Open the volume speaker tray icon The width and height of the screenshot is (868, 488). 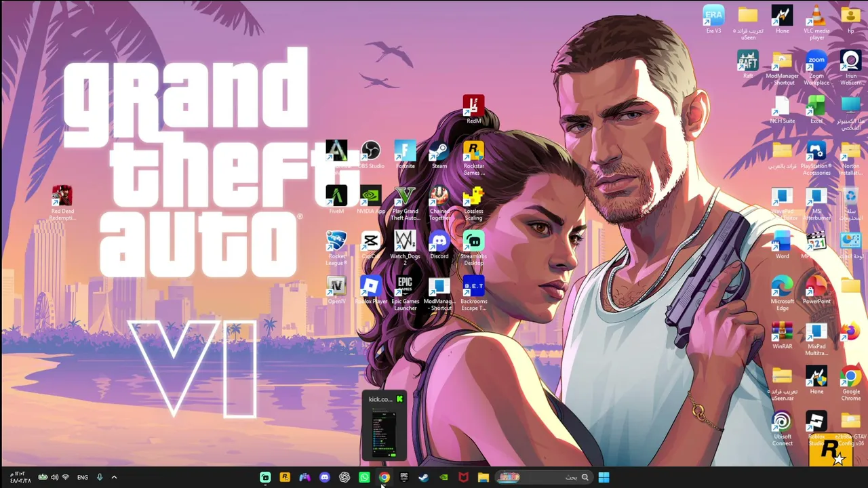[54, 477]
